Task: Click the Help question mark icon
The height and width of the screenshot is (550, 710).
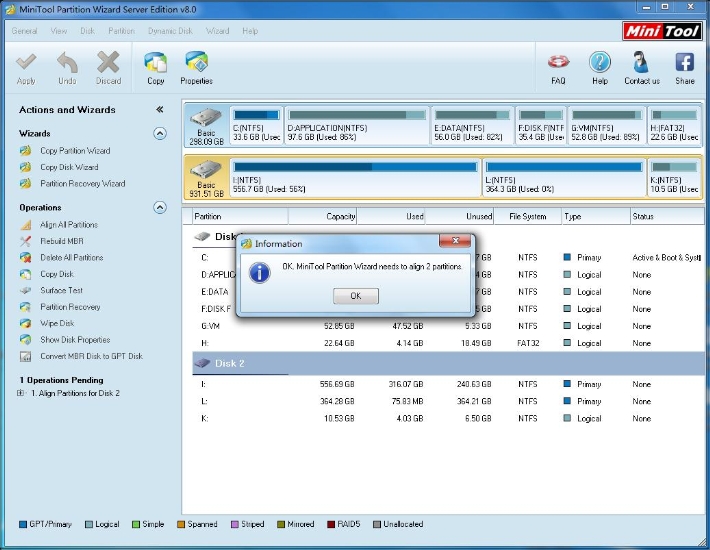Action: pos(600,64)
